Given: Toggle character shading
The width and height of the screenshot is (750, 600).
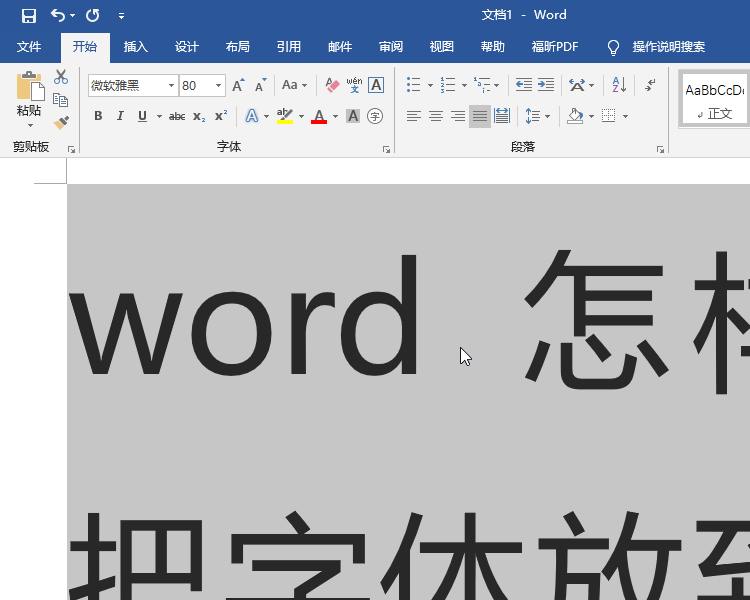Looking at the screenshot, I should pyautogui.click(x=353, y=116).
